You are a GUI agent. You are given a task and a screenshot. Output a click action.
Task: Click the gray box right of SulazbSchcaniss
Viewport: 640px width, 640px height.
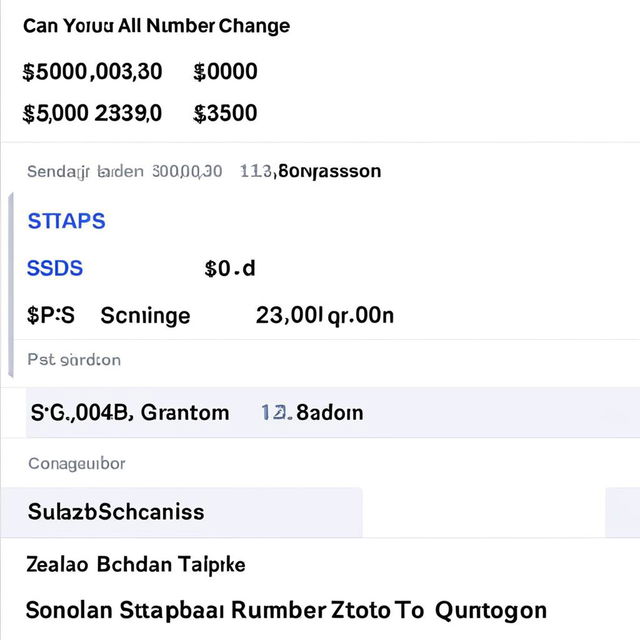[x=622, y=512]
